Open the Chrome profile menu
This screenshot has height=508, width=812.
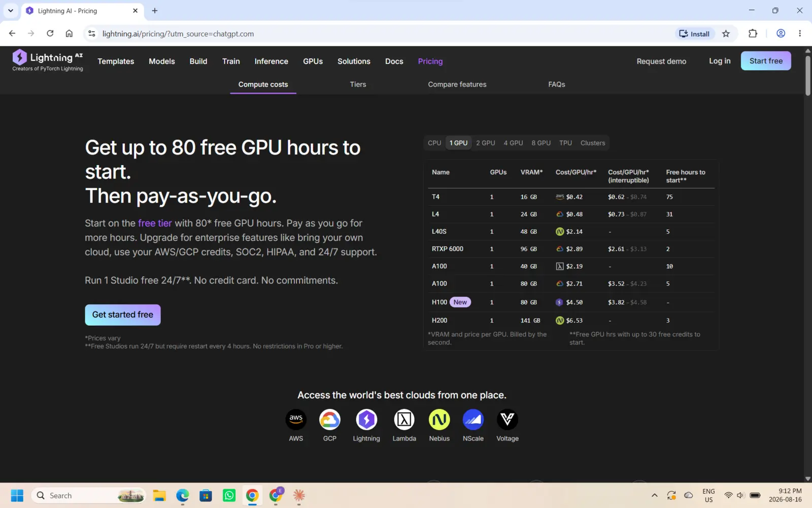point(781,34)
